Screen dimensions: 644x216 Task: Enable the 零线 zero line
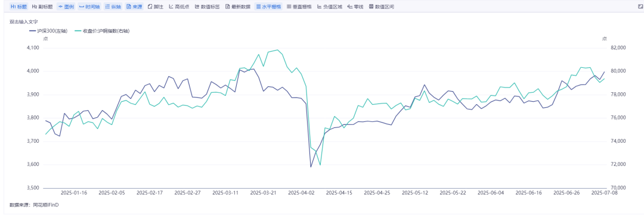(x=355, y=7)
